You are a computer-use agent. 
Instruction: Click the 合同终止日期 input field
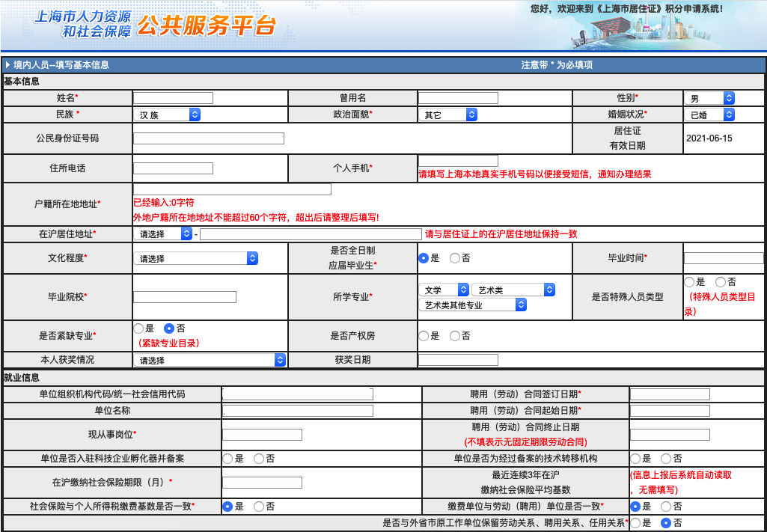(x=670, y=435)
